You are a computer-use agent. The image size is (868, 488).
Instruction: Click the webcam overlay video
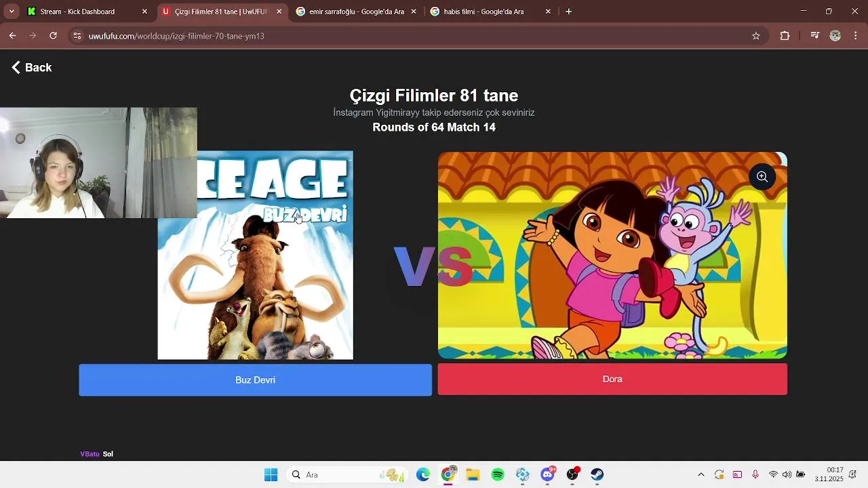click(98, 163)
